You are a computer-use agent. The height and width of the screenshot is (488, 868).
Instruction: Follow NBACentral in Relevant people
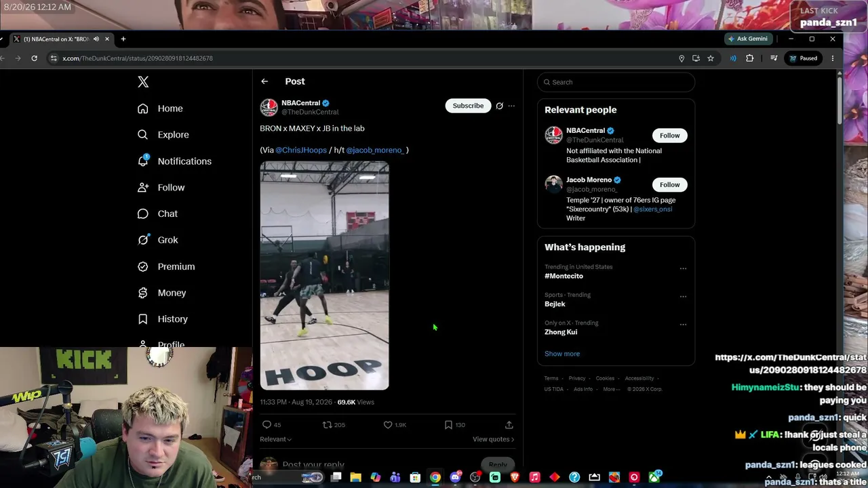coord(669,136)
